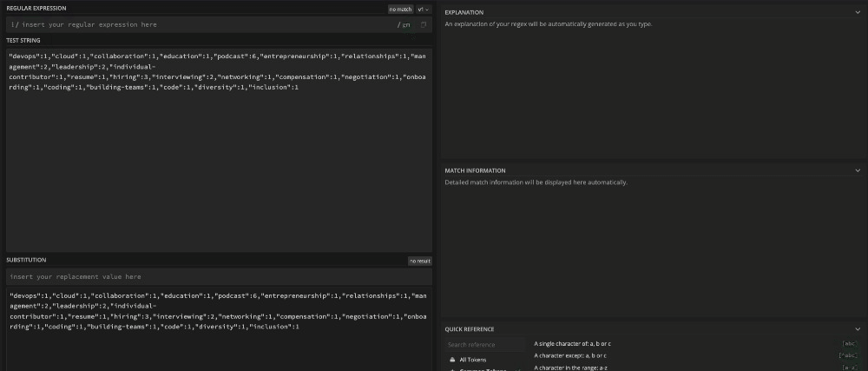This screenshot has width=868, height=371.
Task: Select 'A character except: a, b or c'
Action: click(x=570, y=355)
